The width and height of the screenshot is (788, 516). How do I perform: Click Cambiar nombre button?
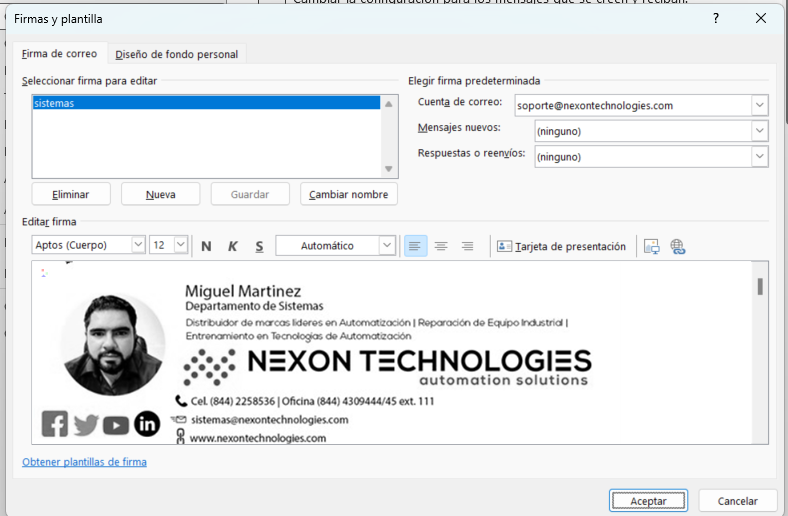click(x=349, y=194)
